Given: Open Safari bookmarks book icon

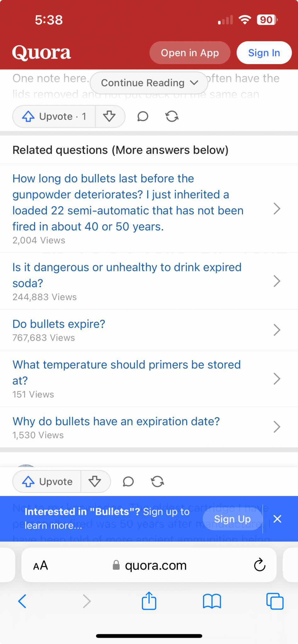Looking at the screenshot, I should pos(212,601).
